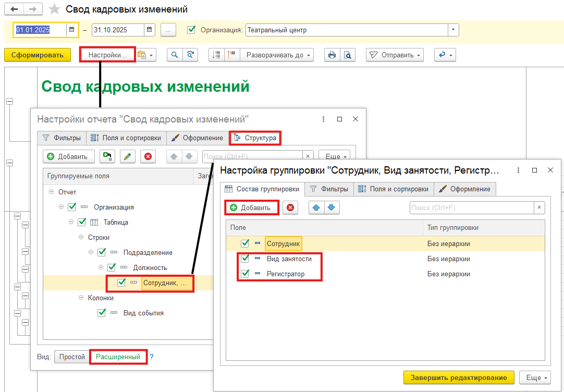Collapse the Строки tree node
Image resolution: width=564 pixels, height=392 pixels.
point(81,237)
